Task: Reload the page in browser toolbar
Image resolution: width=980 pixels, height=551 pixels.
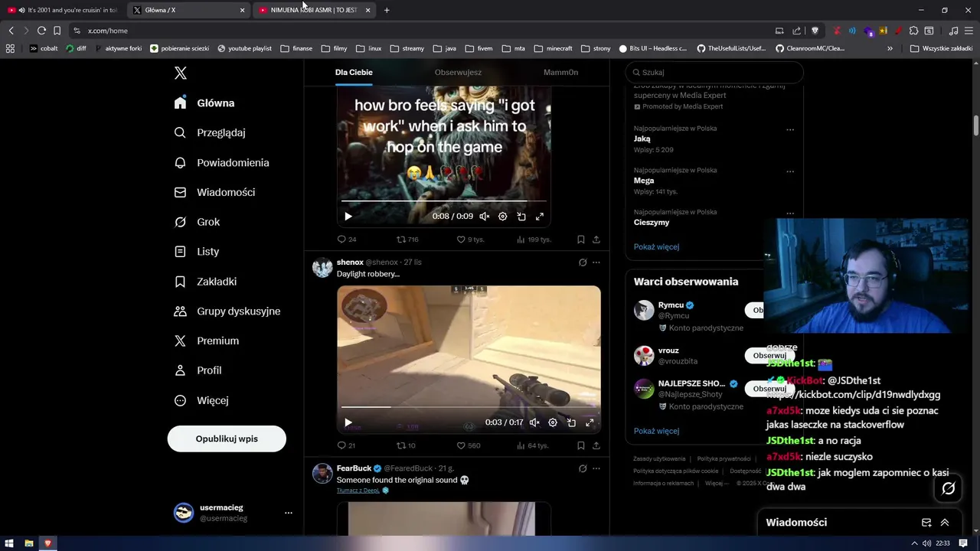Action: (x=41, y=31)
